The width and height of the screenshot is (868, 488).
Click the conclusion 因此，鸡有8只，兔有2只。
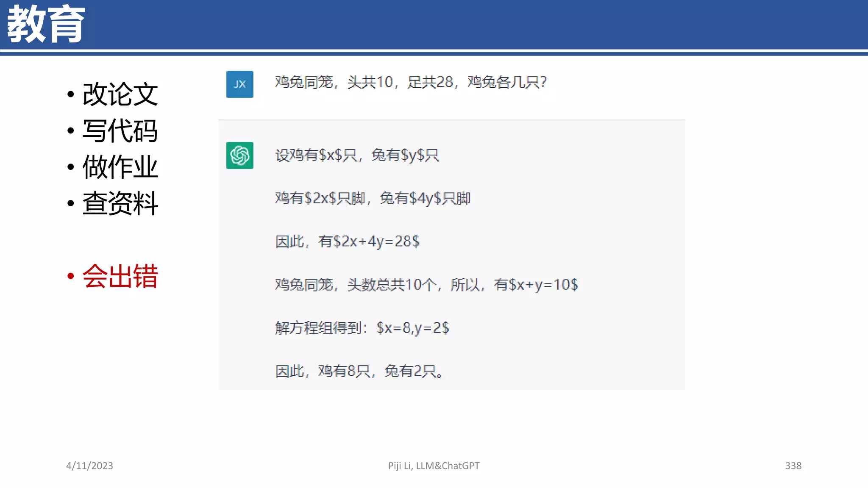click(x=359, y=371)
